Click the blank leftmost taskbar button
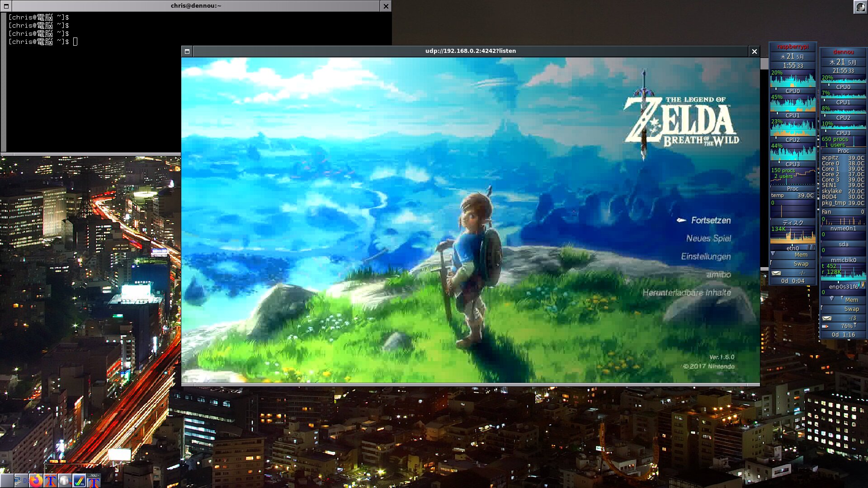 (7, 481)
